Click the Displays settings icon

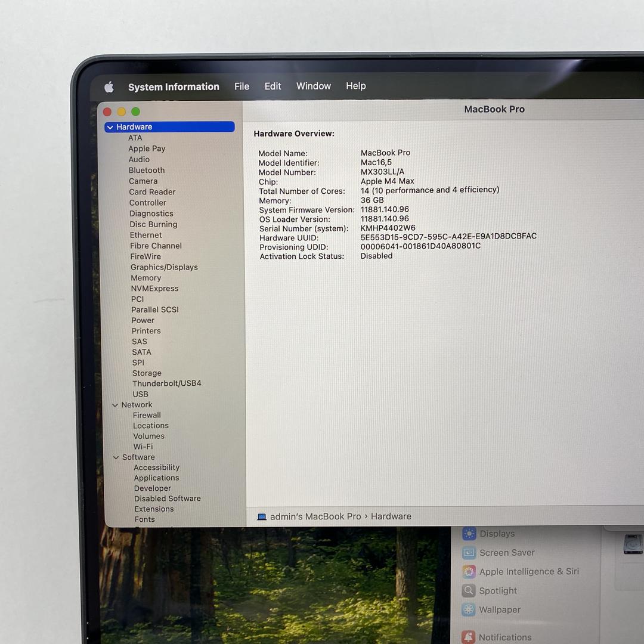tap(469, 534)
